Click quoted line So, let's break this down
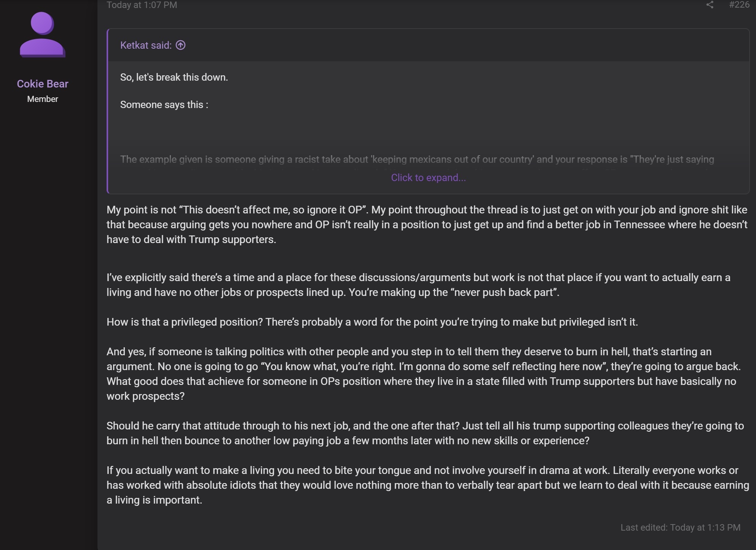The image size is (756, 550). (174, 77)
